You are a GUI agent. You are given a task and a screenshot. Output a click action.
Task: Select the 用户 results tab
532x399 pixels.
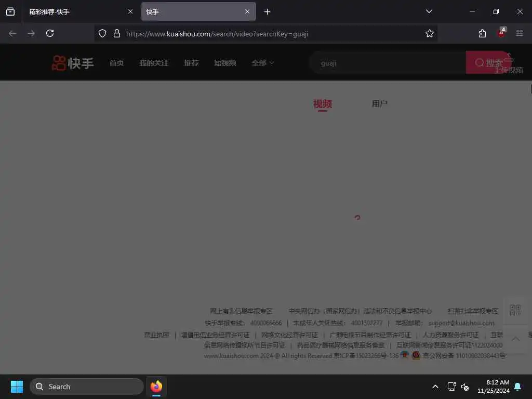[379, 104]
